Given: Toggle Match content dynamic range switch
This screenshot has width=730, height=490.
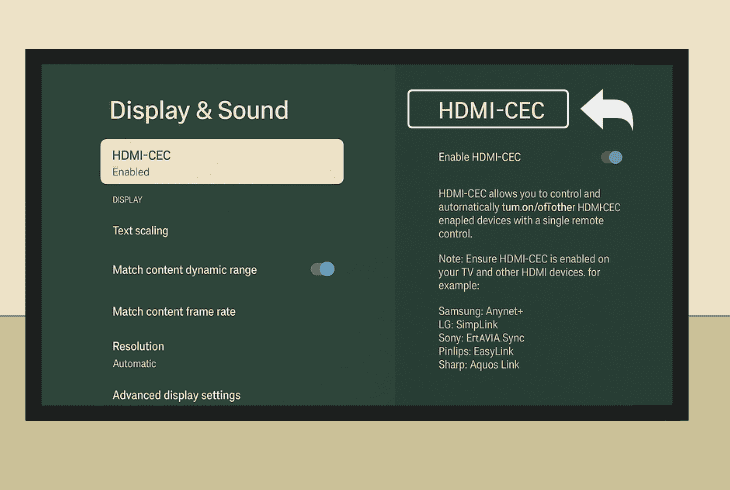Looking at the screenshot, I should [x=323, y=269].
